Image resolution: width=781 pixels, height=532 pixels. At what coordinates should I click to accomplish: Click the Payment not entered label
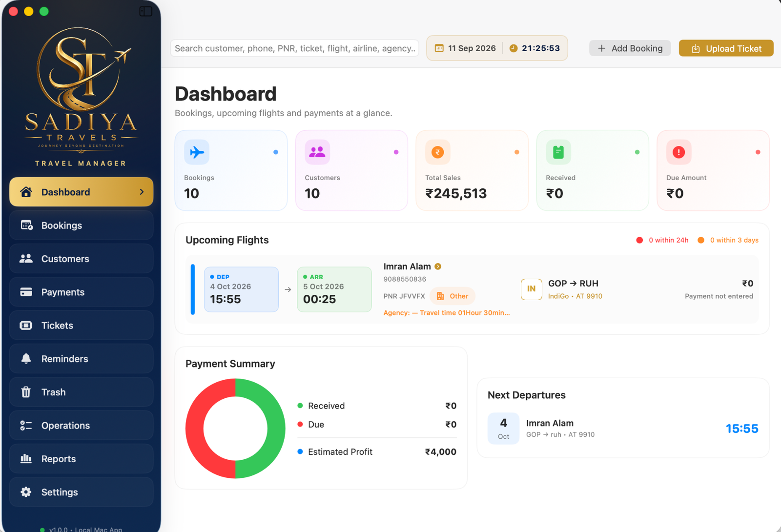(719, 296)
